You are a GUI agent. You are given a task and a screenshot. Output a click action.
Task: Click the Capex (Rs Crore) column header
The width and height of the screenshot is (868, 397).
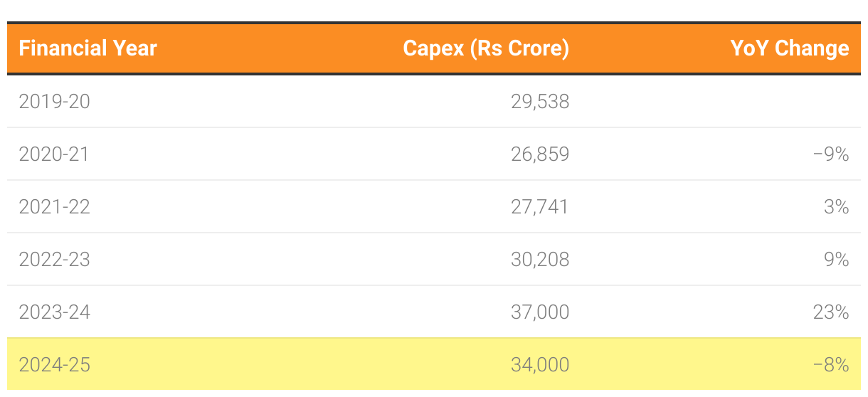[x=486, y=48]
